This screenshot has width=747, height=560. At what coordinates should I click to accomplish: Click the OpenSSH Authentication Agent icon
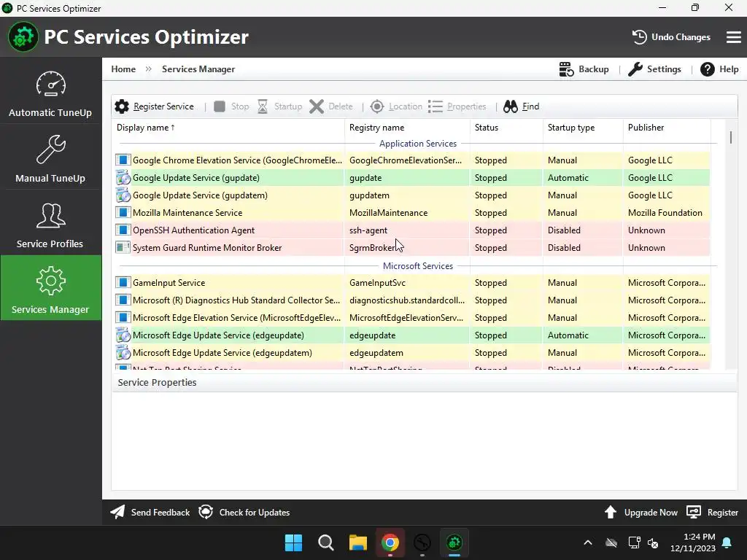(x=123, y=230)
